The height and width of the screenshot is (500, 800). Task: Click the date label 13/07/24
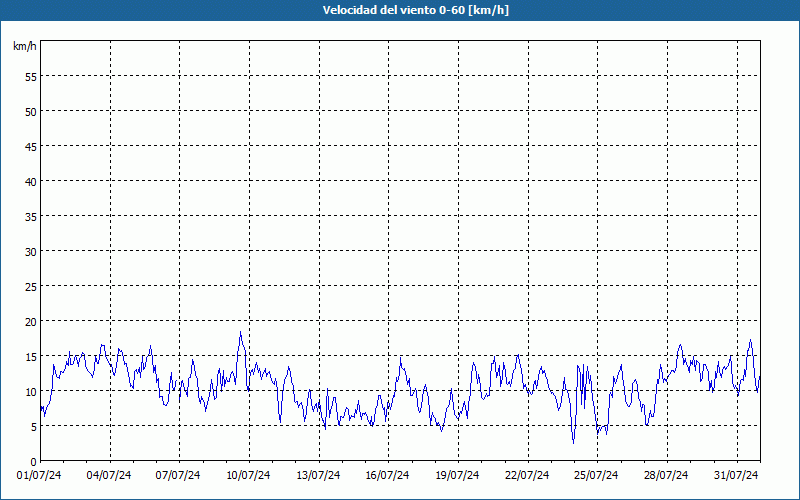318,476
